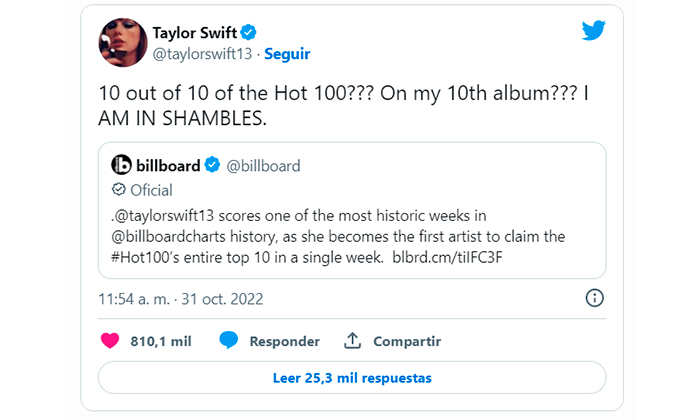The width and height of the screenshot is (700, 420).
Task: Click the billboard logo avatar
Action: tap(121, 165)
